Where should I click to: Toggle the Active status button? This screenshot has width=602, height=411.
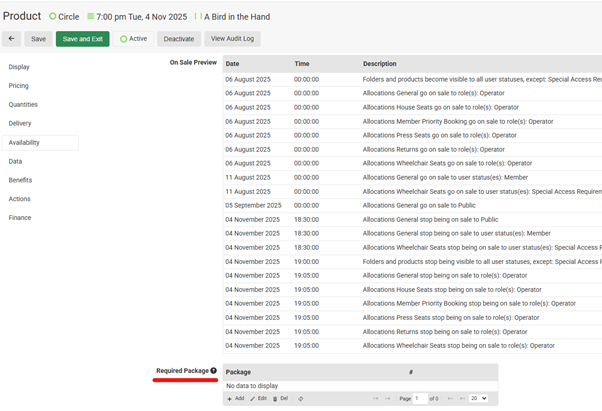pos(133,39)
